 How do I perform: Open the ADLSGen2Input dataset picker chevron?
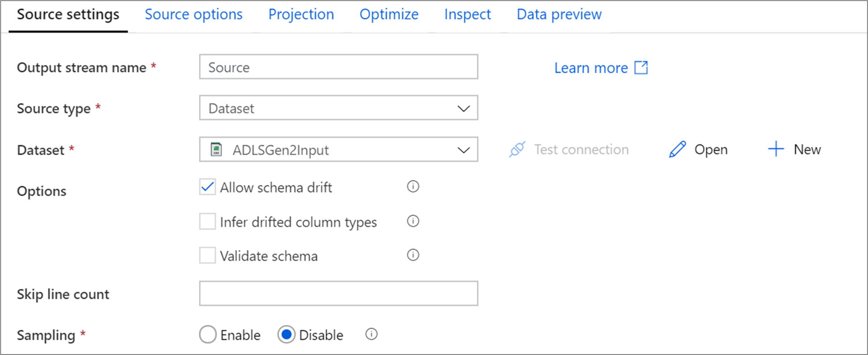point(463,150)
